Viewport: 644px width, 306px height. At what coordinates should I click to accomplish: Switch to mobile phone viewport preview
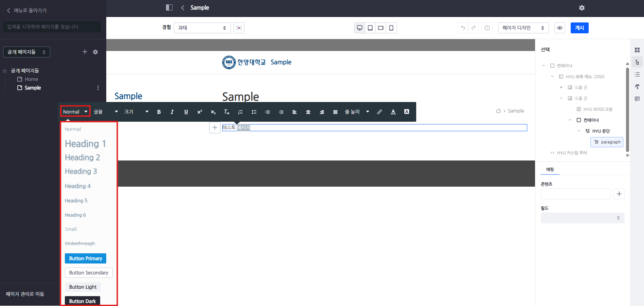point(391,28)
